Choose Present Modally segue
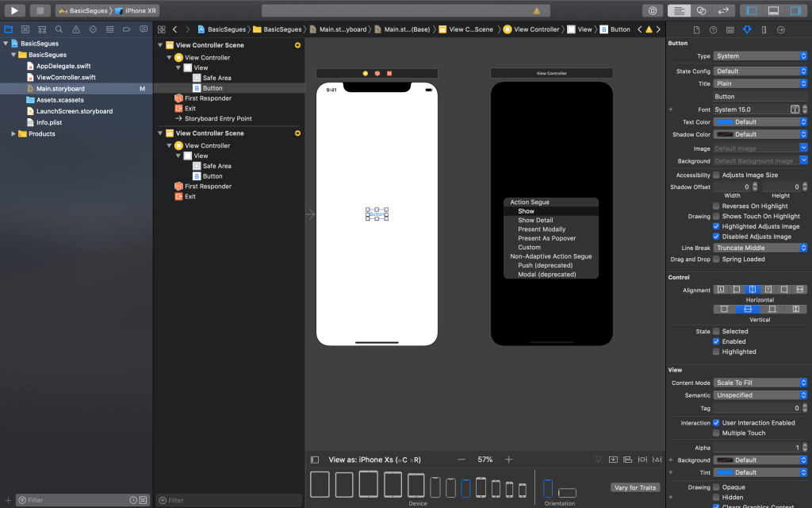The height and width of the screenshot is (508, 812). pyautogui.click(x=551, y=229)
